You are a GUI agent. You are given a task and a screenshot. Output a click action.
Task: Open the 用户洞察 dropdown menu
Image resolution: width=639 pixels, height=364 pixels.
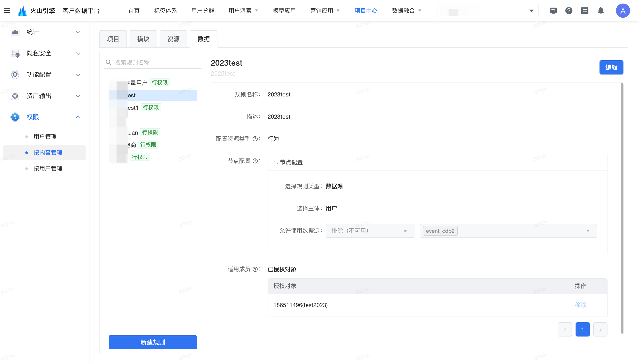243,11
